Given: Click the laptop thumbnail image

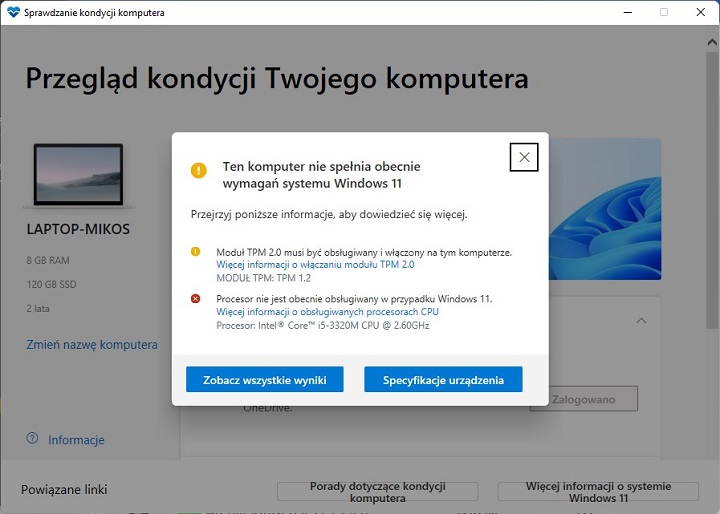Looking at the screenshot, I should tap(79, 175).
